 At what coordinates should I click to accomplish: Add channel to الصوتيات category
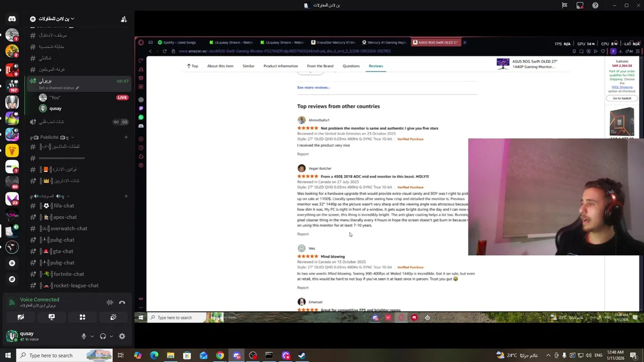coord(126,196)
